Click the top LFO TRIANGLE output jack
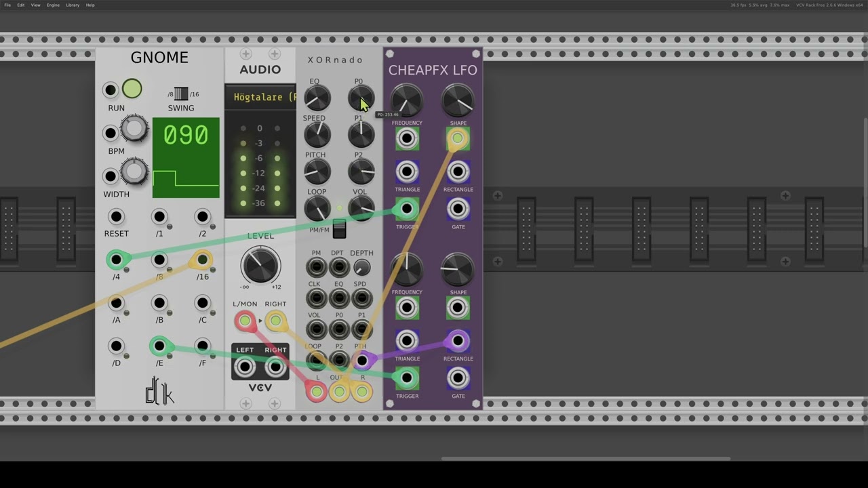 [406, 172]
